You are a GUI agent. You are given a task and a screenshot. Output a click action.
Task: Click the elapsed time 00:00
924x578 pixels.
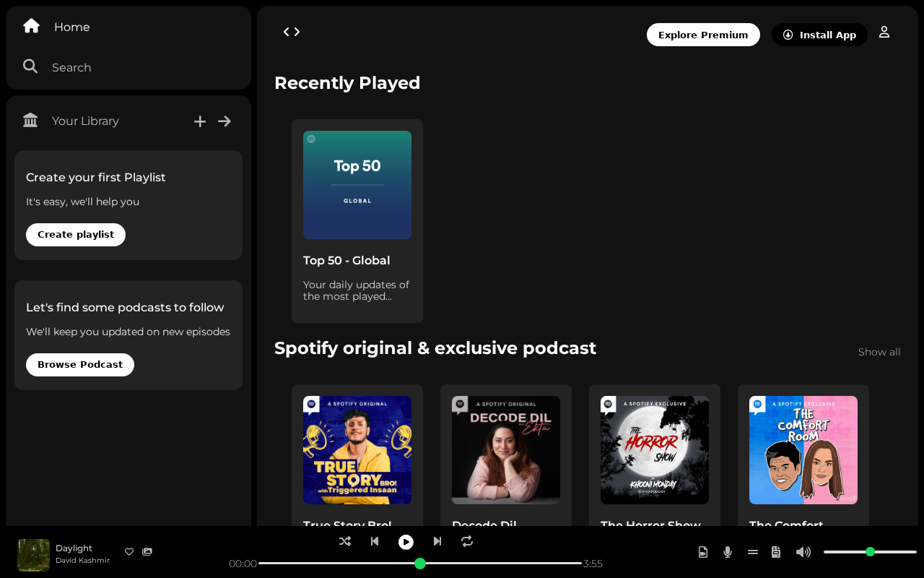point(243,564)
